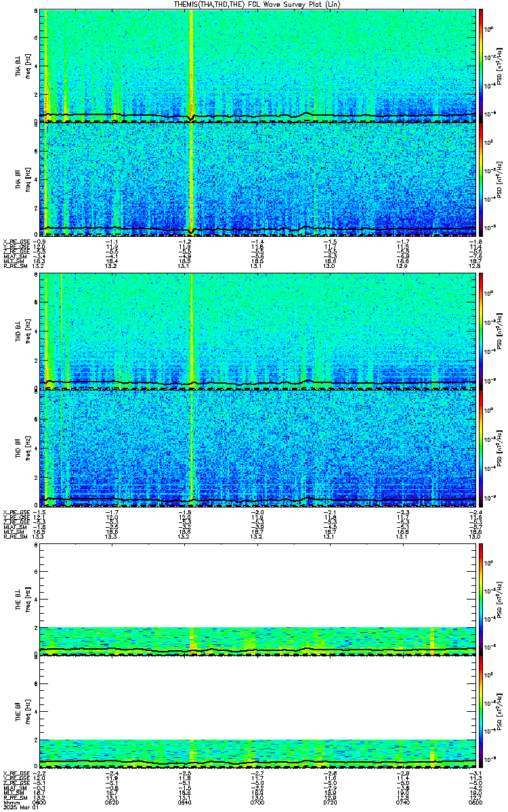Click the 0620 time tick label
The height and width of the screenshot is (812, 508).
(x=112, y=803)
